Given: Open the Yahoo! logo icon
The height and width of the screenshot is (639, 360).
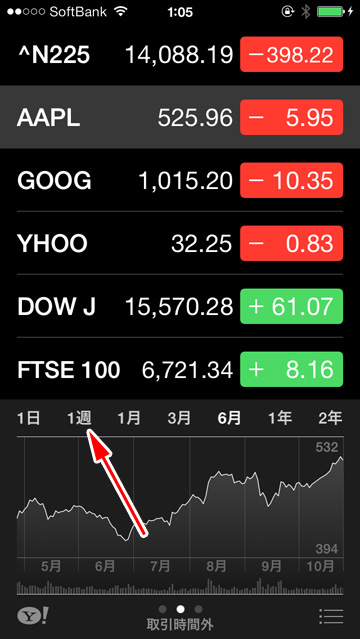Looking at the screenshot, I should click(x=33, y=615).
